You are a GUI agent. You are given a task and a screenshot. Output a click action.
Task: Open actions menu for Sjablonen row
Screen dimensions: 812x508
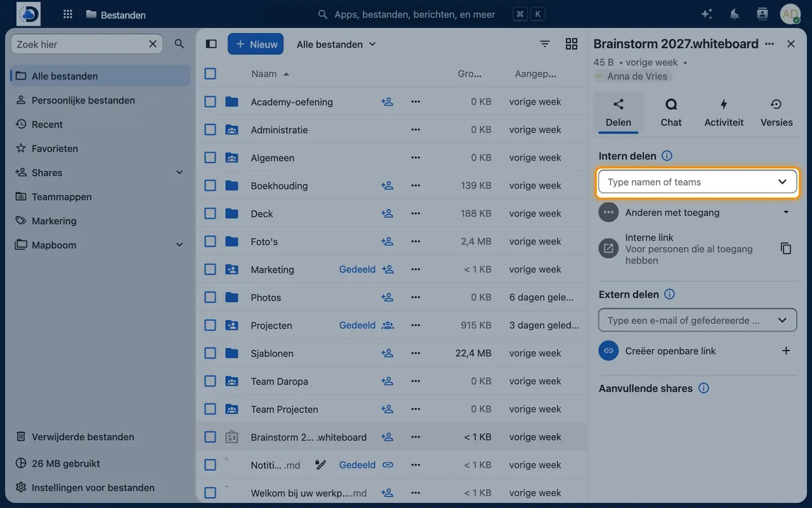click(416, 353)
